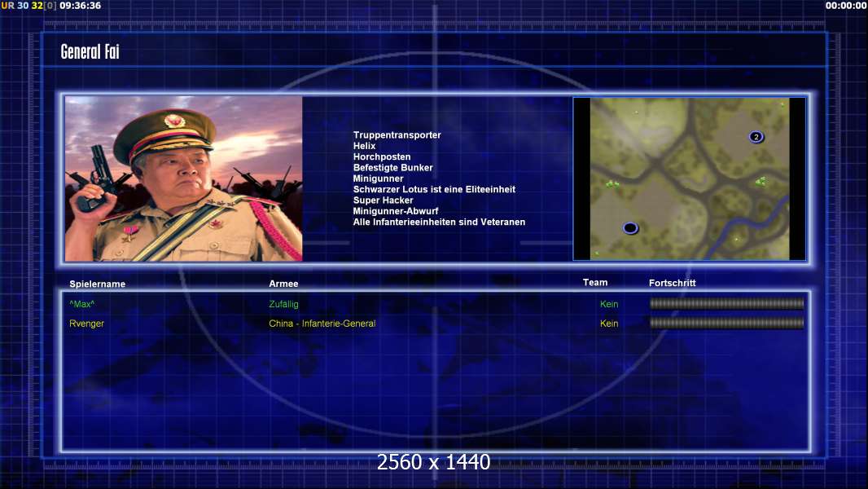868x489 pixels.
Task: Click ^Max^ loading progress bar
Action: pos(726,303)
